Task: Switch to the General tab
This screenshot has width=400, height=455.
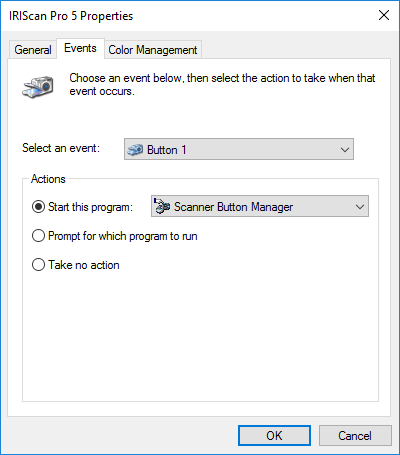Action: pyautogui.click(x=33, y=50)
